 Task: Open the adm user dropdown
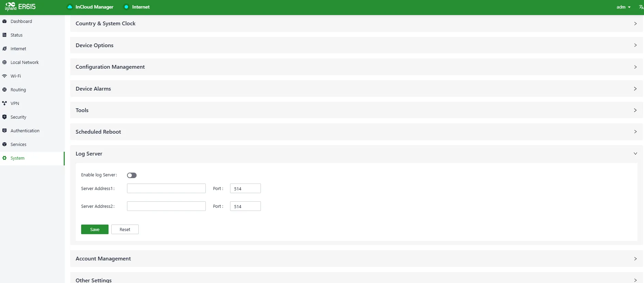(623, 7)
